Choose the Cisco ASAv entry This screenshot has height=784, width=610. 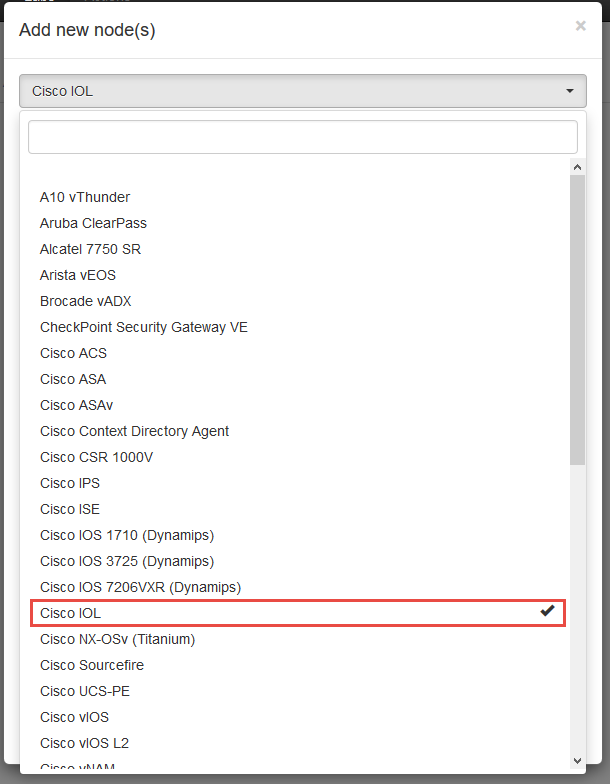298,405
